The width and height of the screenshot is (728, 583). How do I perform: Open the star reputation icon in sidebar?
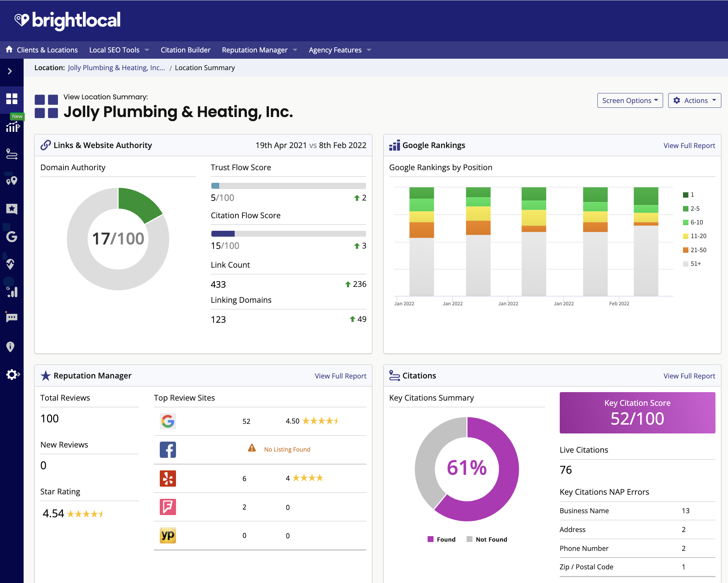pos(12,209)
